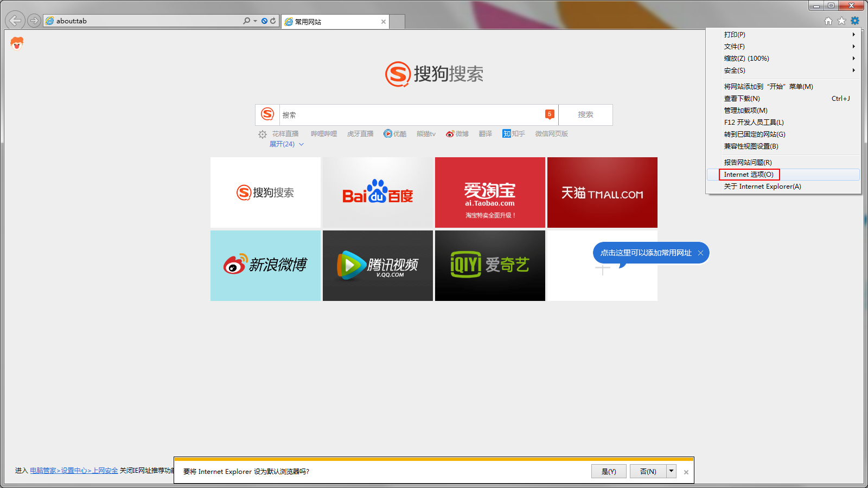868x488 pixels.
Task: Dismiss the default browser notification bar
Action: click(686, 472)
